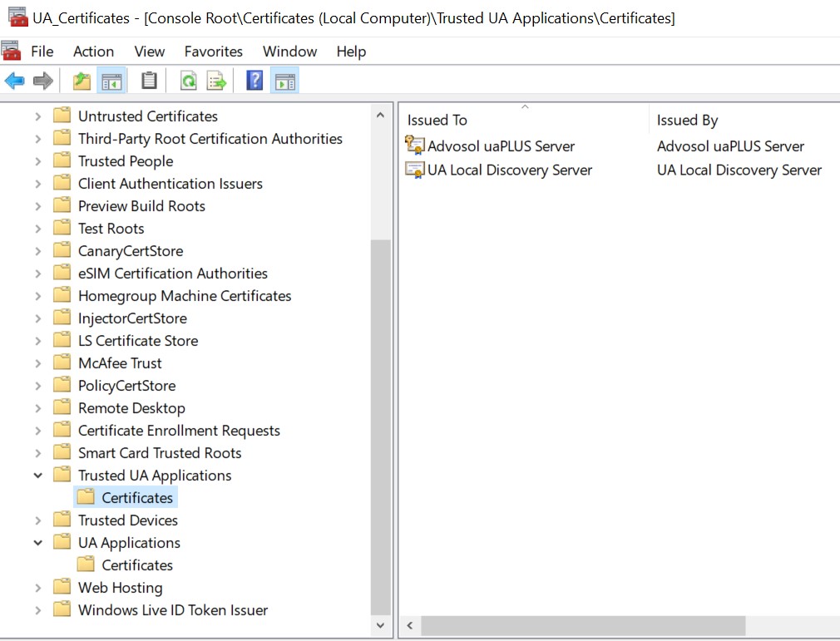Click the horizontal scrollbar in certificate list
This screenshot has width=840, height=641.
click(582, 625)
